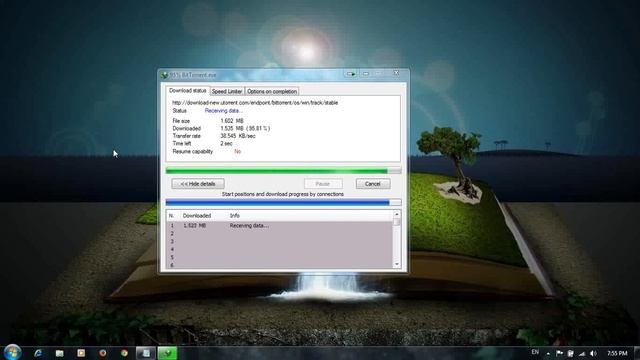
Task: Select connection row number 6
Action: coord(280,265)
